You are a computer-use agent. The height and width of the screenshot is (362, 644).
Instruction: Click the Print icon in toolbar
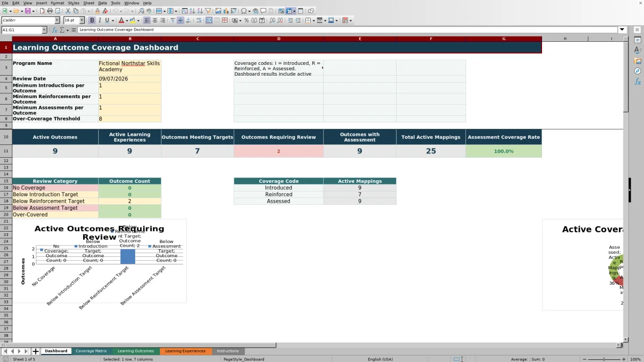tap(50, 11)
